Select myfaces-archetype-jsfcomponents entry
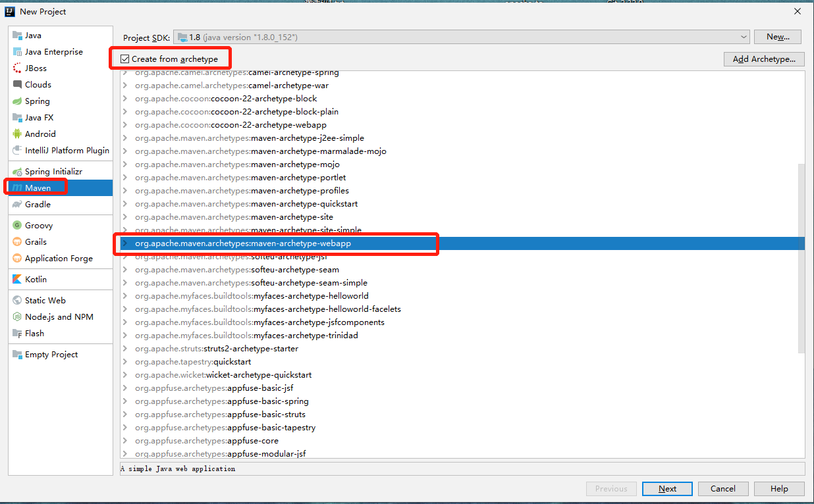This screenshot has height=504, width=814. pyautogui.click(x=259, y=322)
